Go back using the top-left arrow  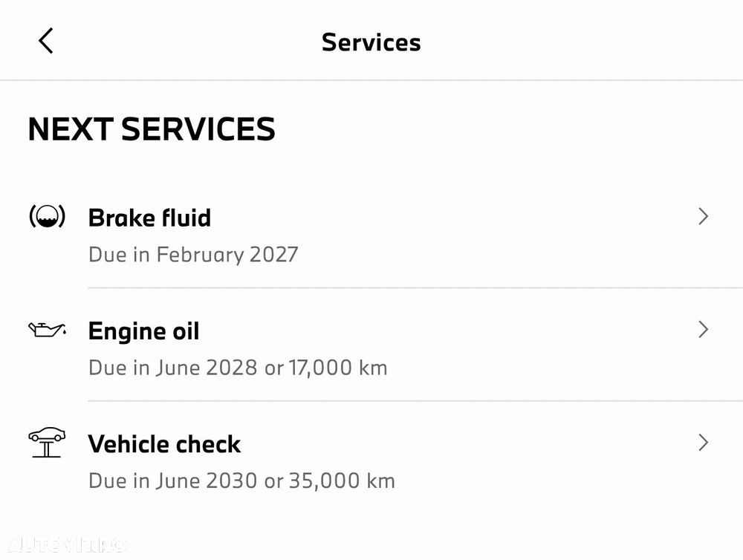[x=46, y=41]
